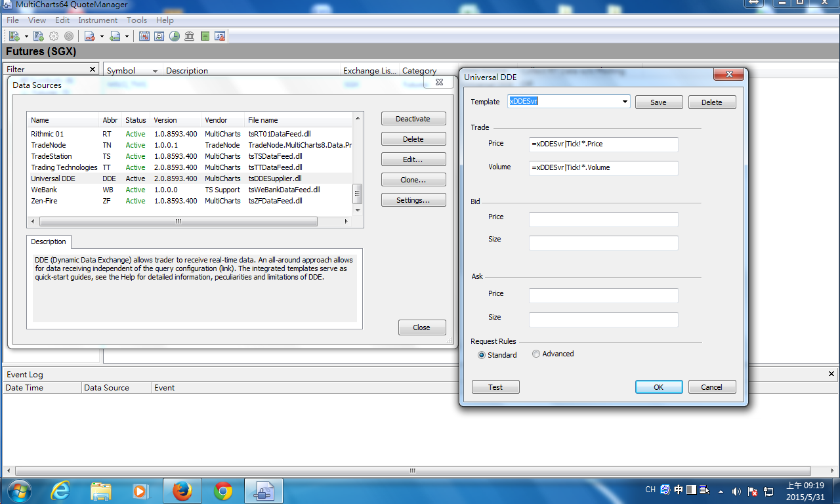Open the Edit menu
This screenshot has width=840, height=504.
(x=62, y=20)
